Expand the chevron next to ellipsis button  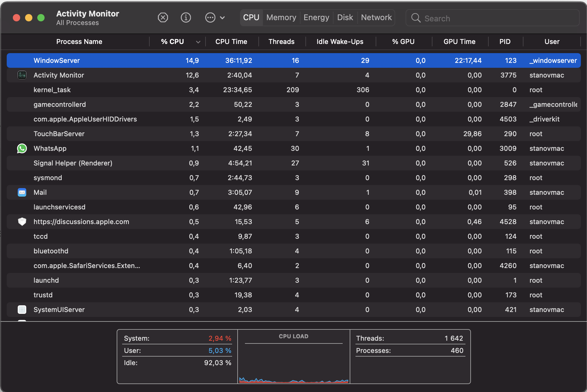[x=223, y=18]
